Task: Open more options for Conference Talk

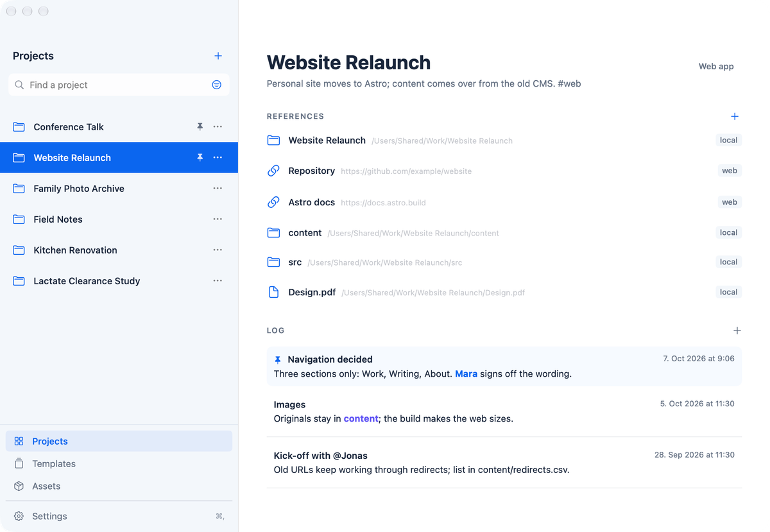Action: (218, 126)
